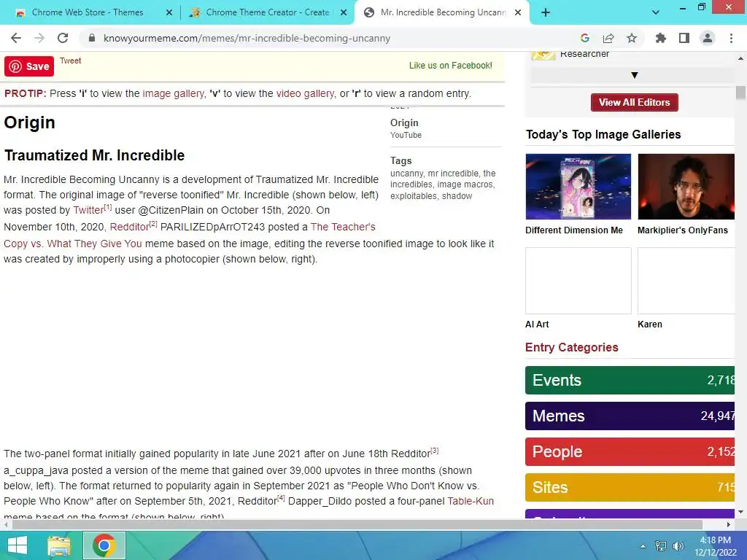Click the Different Dimension Me caption

pyautogui.click(x=574, y=230)
